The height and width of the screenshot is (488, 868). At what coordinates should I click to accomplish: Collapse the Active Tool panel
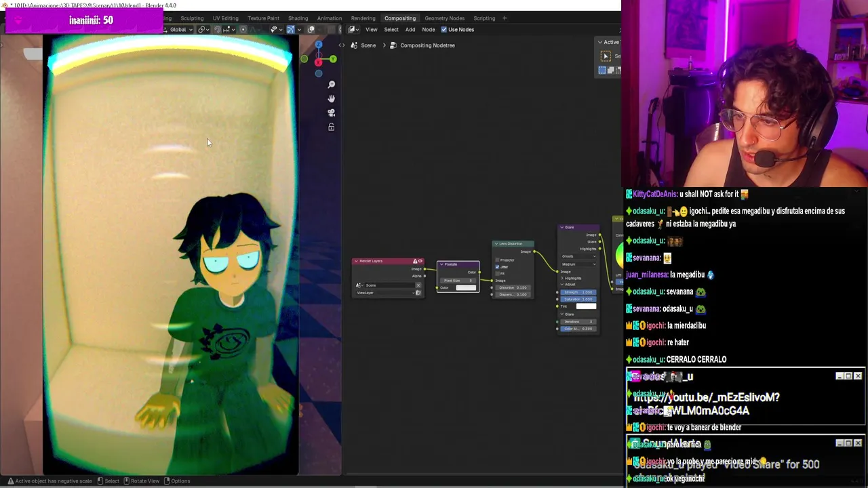[x=599, y=42]
